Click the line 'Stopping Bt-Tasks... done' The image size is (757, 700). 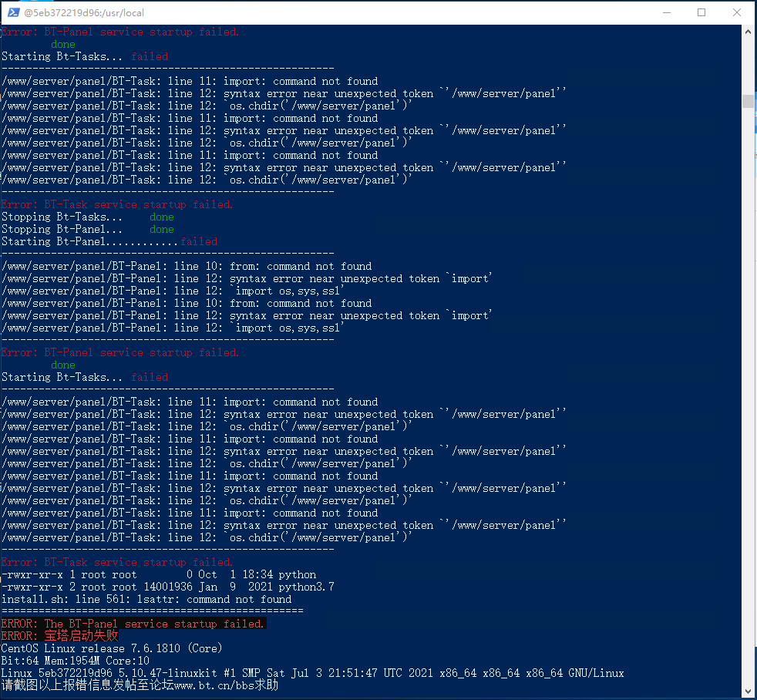[87, 217]
